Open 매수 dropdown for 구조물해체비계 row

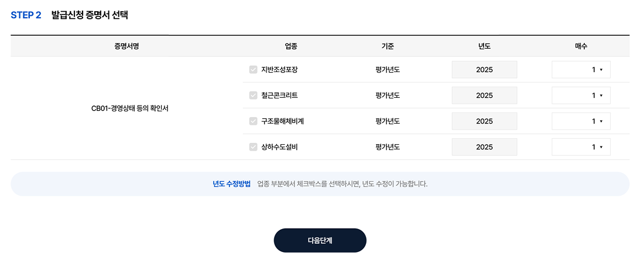click(581, 121)
